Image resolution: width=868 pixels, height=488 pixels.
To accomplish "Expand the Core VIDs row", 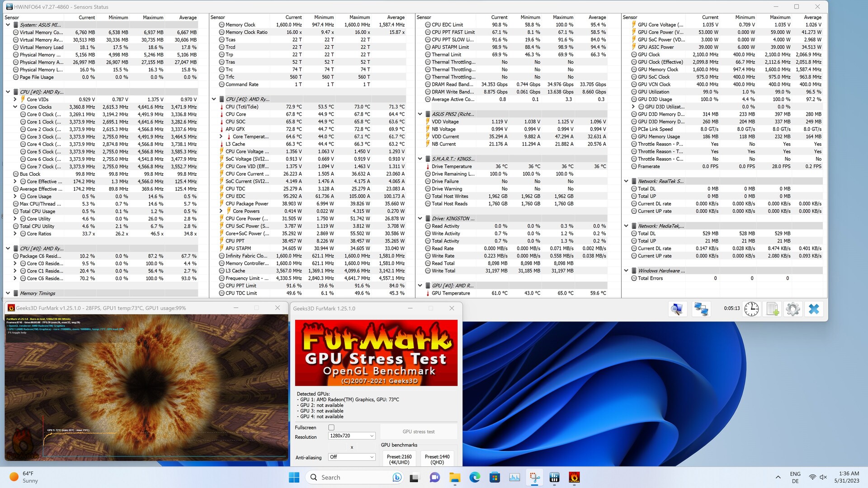I will click(15, 99).
